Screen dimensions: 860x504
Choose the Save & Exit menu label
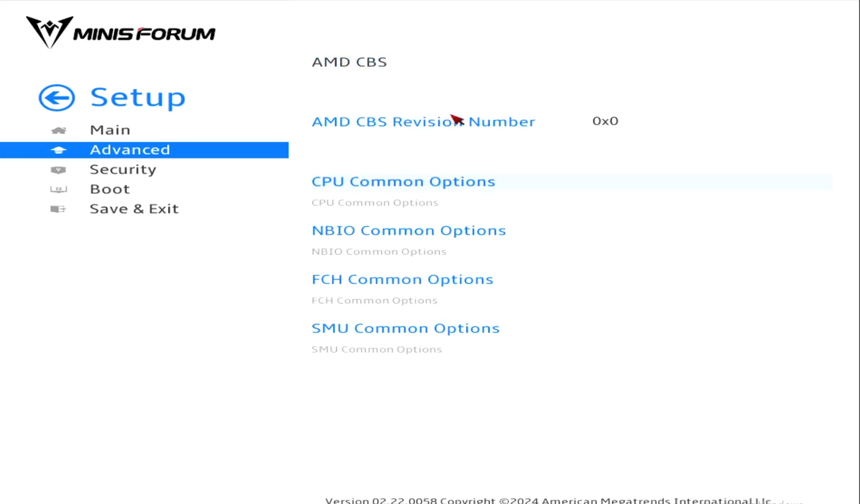pyautogui.click(x=134, y=209)
